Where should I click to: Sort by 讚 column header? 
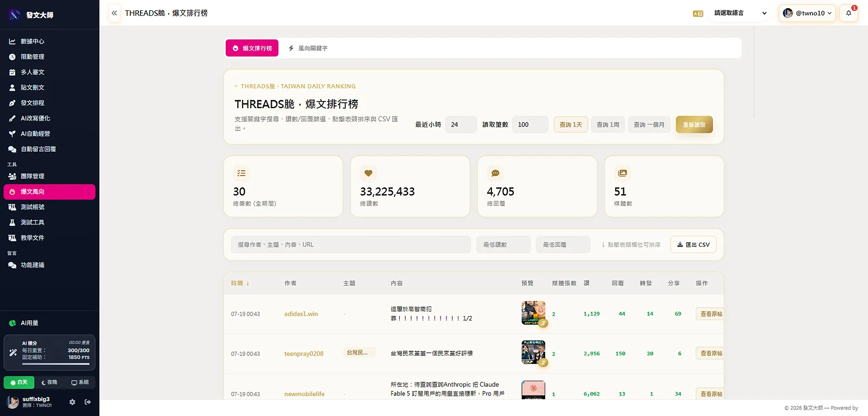pyautogui.click(x=586, y=283)
